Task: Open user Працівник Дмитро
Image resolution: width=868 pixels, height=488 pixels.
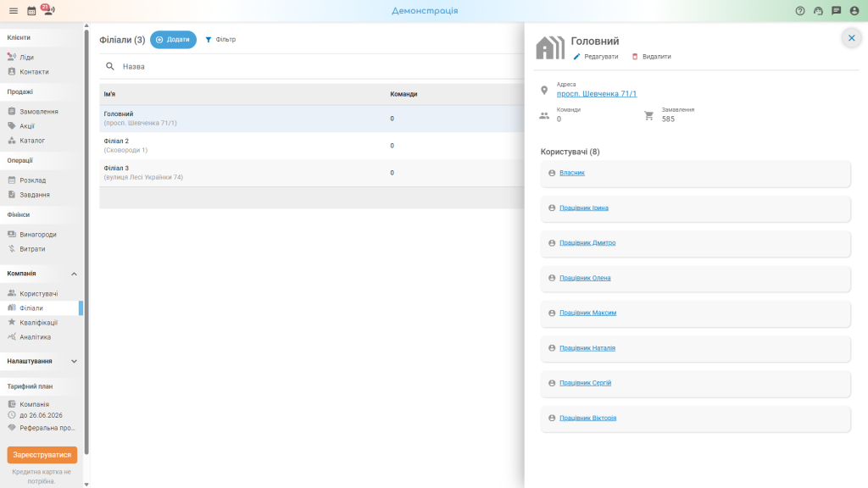Action: click(x=587, y=243)
